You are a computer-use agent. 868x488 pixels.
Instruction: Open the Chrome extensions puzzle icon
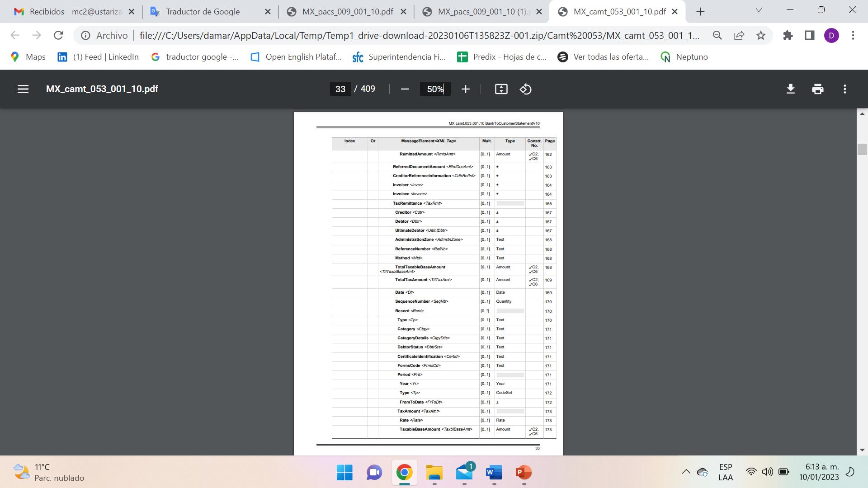(x=788, y=35)
